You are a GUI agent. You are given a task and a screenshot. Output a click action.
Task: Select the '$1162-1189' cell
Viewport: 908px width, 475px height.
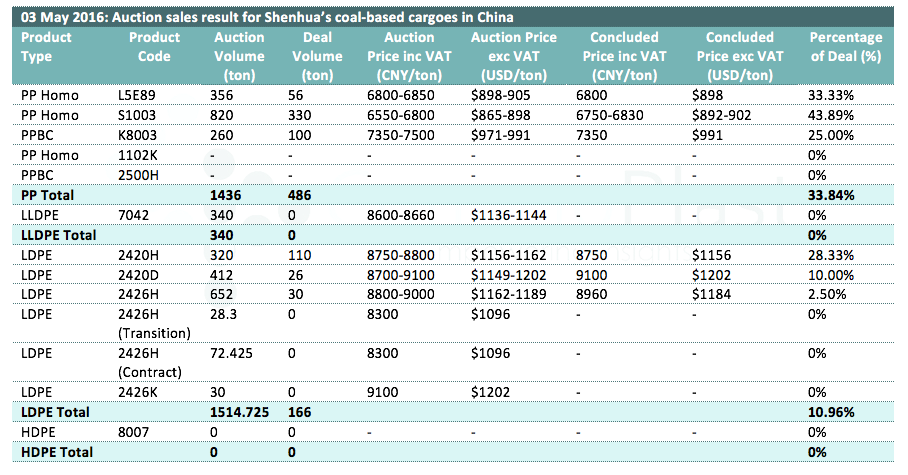click(508, 294)
